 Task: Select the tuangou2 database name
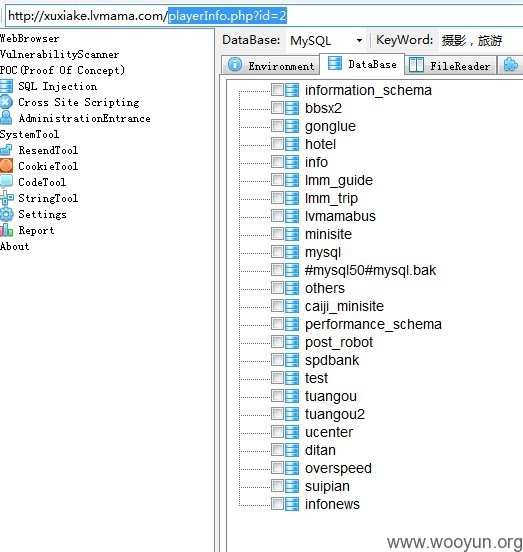tap(335, 414)
